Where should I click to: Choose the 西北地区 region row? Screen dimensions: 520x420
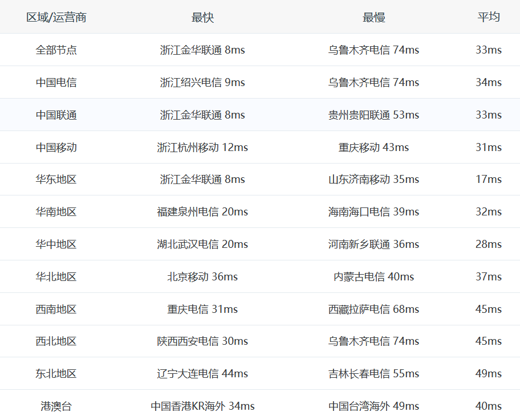[x=56, y=341]
